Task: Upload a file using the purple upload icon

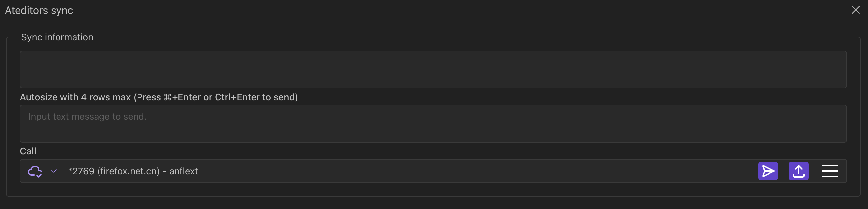Action: click(x=798, y=171)
